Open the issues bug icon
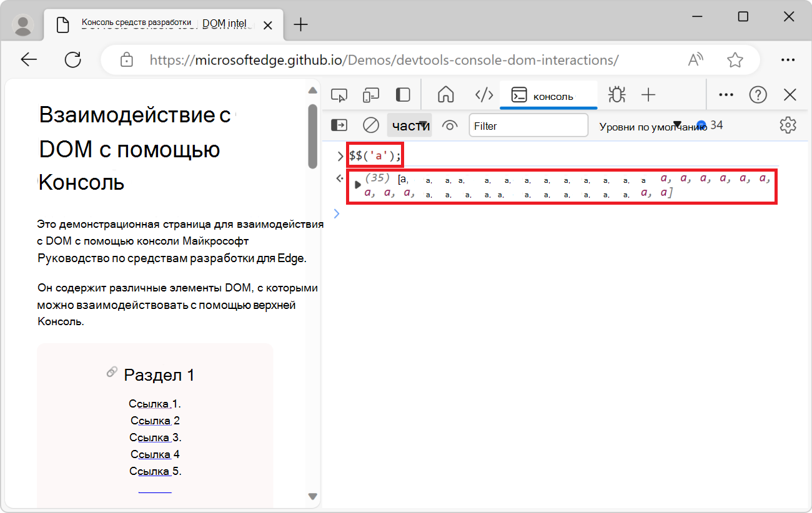Screen dimensions: 812x513 (616, 94)
